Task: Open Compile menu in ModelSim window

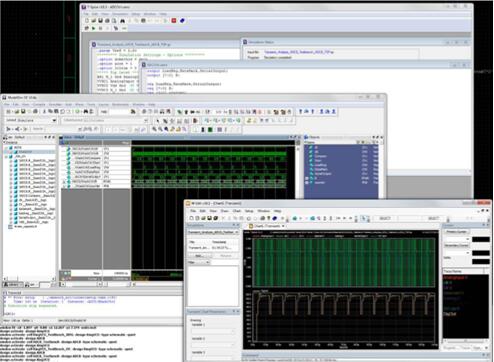Action: pos(39,104)
